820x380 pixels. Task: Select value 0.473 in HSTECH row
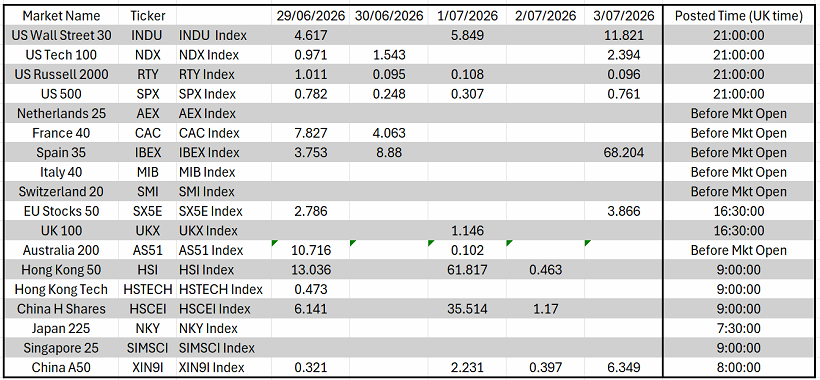311,289
